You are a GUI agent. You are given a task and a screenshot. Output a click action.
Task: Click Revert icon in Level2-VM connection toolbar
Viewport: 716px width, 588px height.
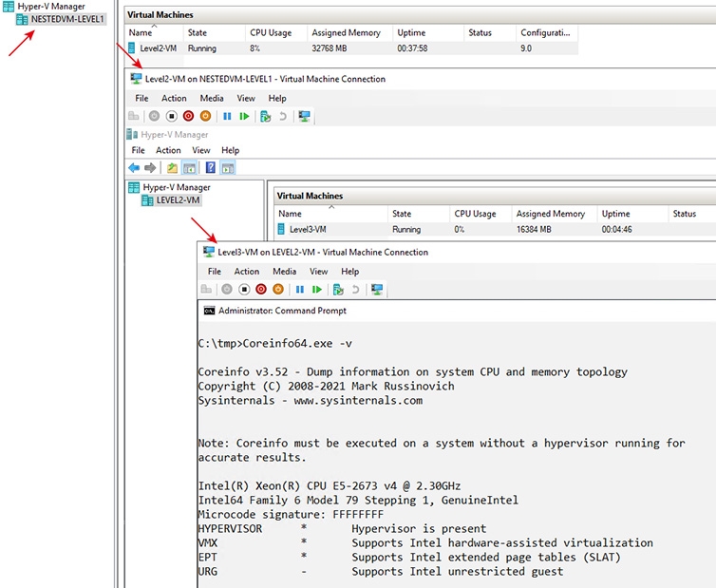283,116
